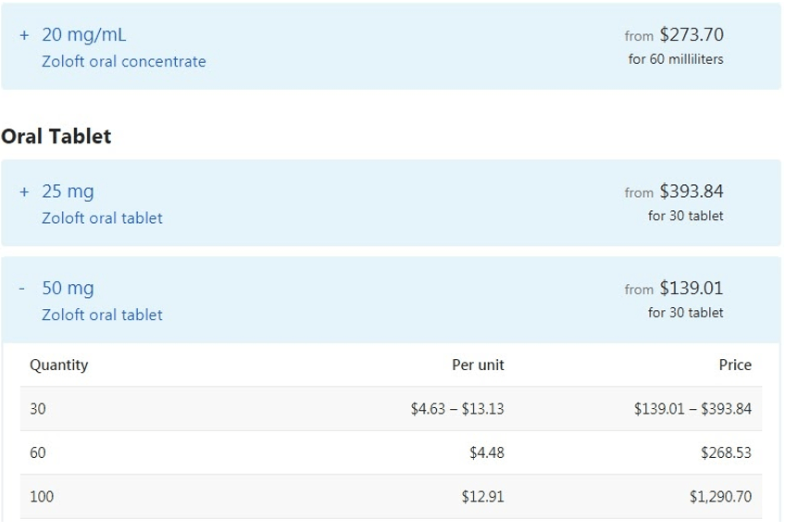Click the Per unit column header

[x=478, y=365]
